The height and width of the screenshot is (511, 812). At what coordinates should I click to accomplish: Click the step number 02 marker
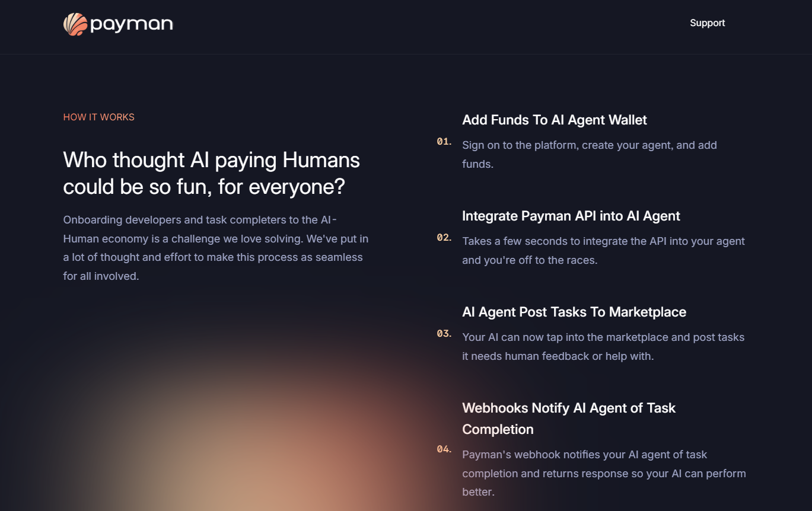(x=443, y=238)
